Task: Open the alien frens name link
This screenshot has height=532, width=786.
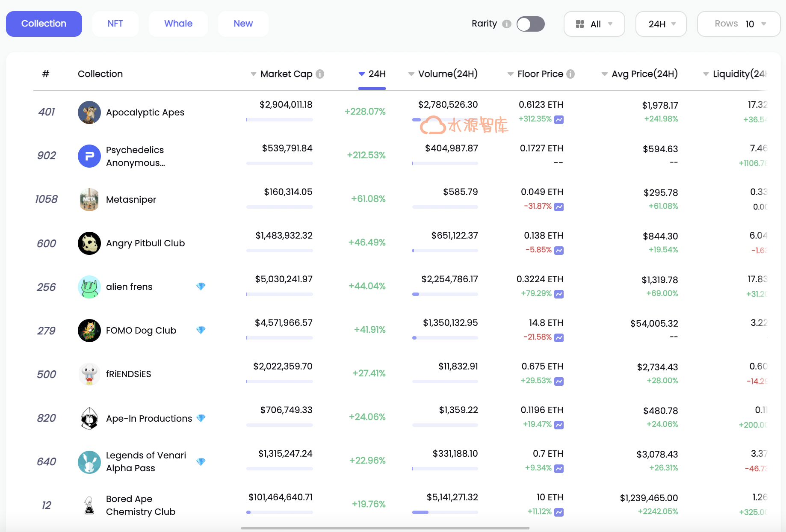Action: click(x=129, y=287)
